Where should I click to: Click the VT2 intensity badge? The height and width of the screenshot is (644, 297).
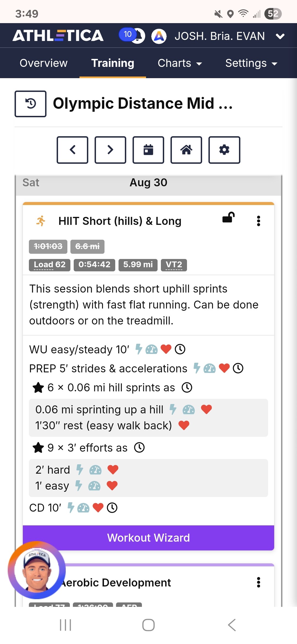pos(174,265)
